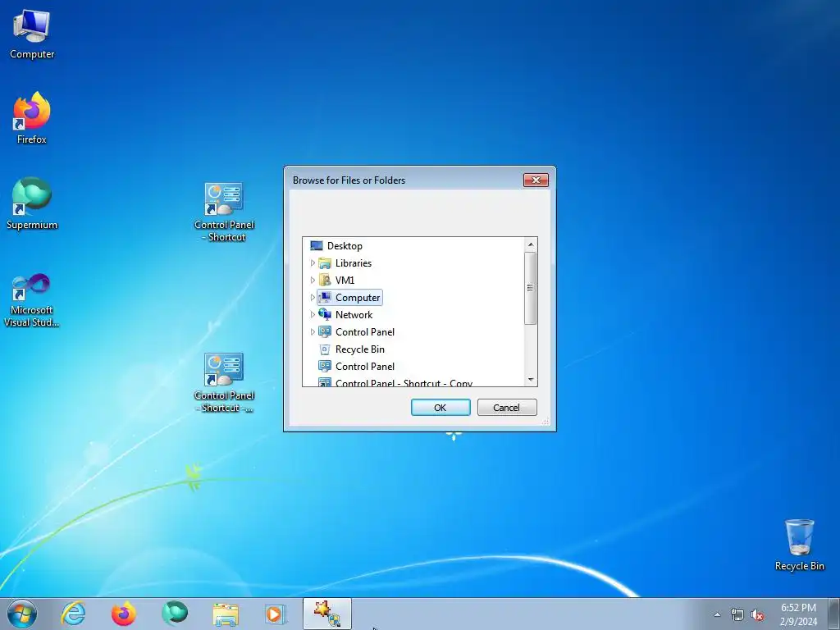Click the network tray icon

(737, 614)
